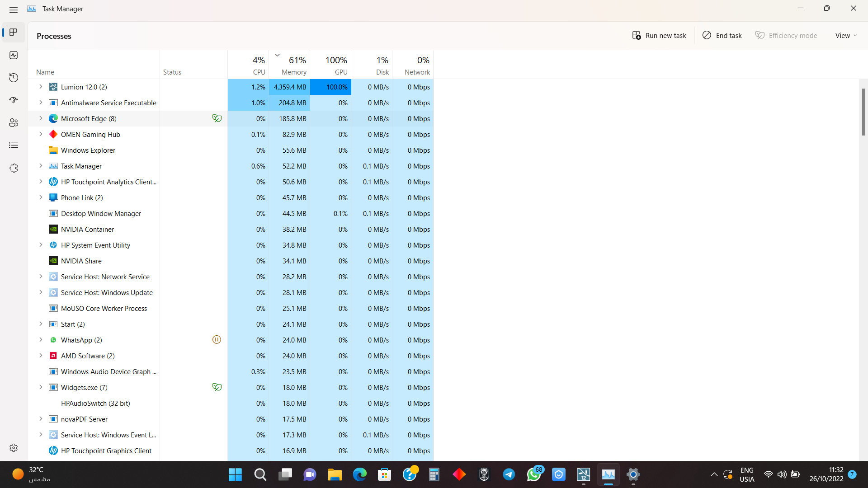The height and width of the screenshot is (488, 868).
Task: Open Search from the taskbar
Action: pos(260,474)
